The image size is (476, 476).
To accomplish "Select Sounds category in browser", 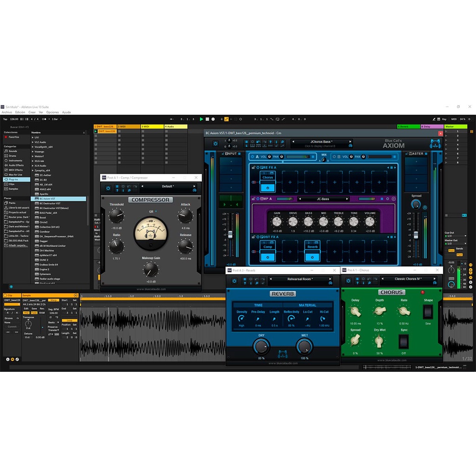I will point(13,151).
